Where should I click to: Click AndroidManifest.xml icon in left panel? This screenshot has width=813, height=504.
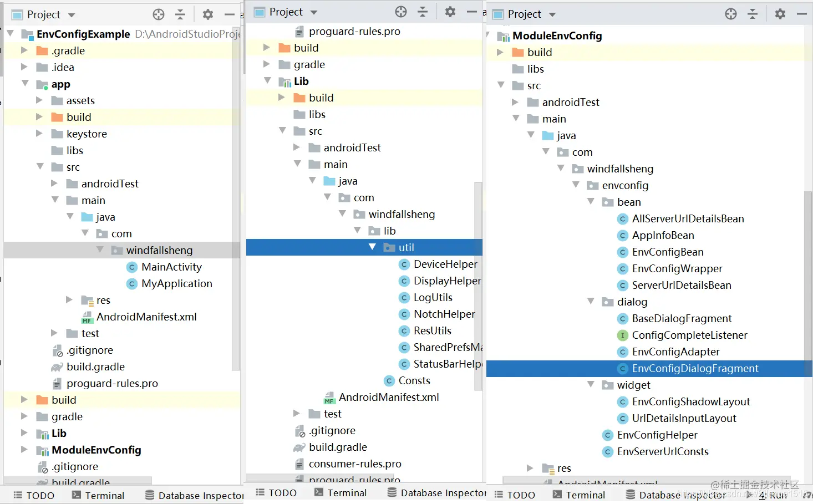[x=87, y=317]
